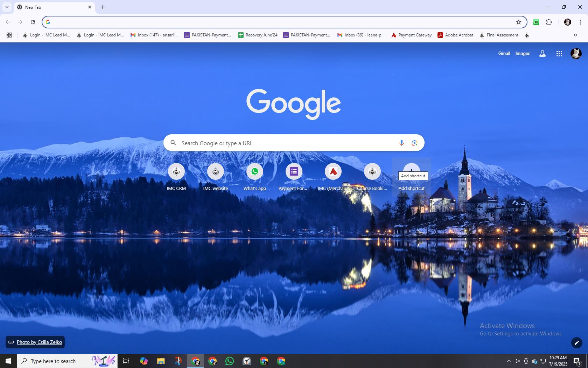588x368 pixels.
Task: Open the tab groups grid icon on the bookmarks bar
Action: (x=9, y=35)
